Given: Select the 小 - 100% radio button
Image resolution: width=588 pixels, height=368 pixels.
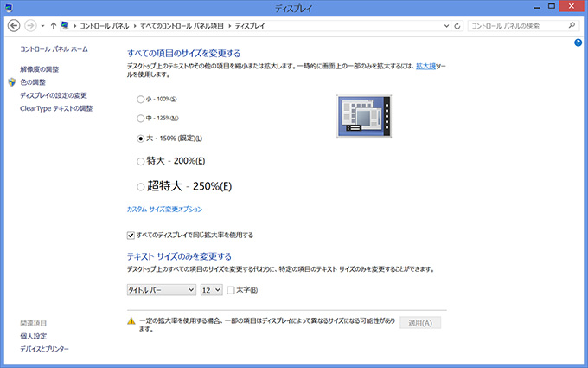Looking at the screenshot, I should pos(140,99).
